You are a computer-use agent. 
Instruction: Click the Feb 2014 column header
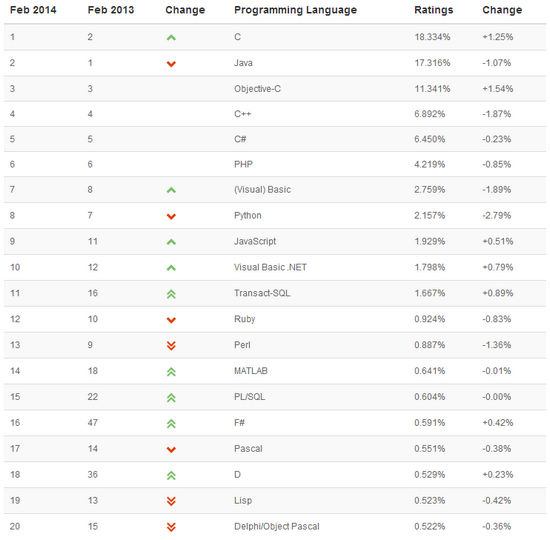pos(33,10)
